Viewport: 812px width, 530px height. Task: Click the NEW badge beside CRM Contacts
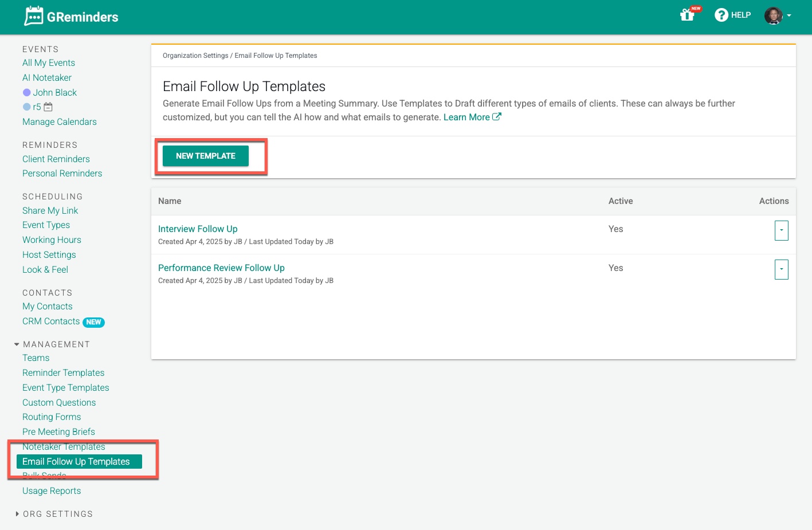93,322
